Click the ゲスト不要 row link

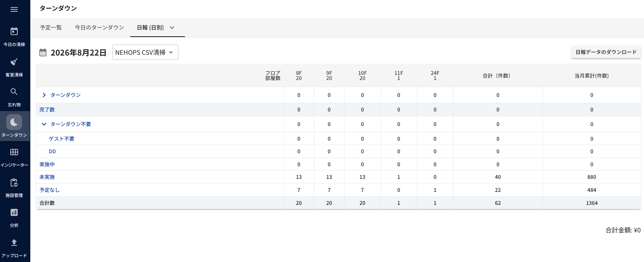click(x=61, y=139)
